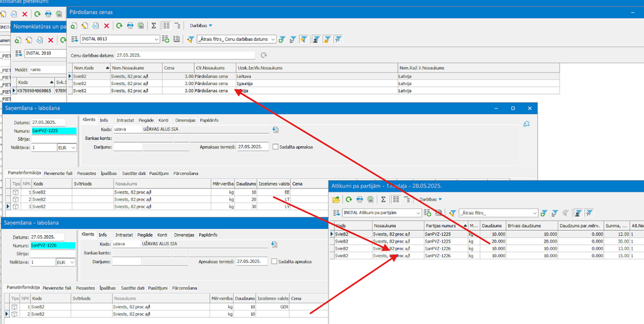This screenshot has width=644, height=324.
Task: Open the INSTAL 8013 layout dropdown
Action: [156, 39]
